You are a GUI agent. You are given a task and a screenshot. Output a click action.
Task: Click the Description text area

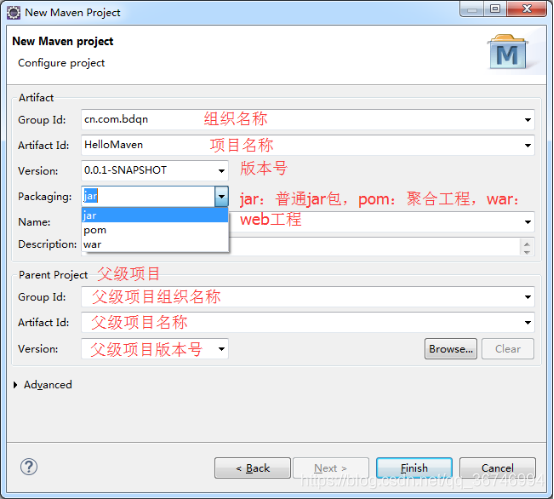pyautogui.click(x=375, y=246)
